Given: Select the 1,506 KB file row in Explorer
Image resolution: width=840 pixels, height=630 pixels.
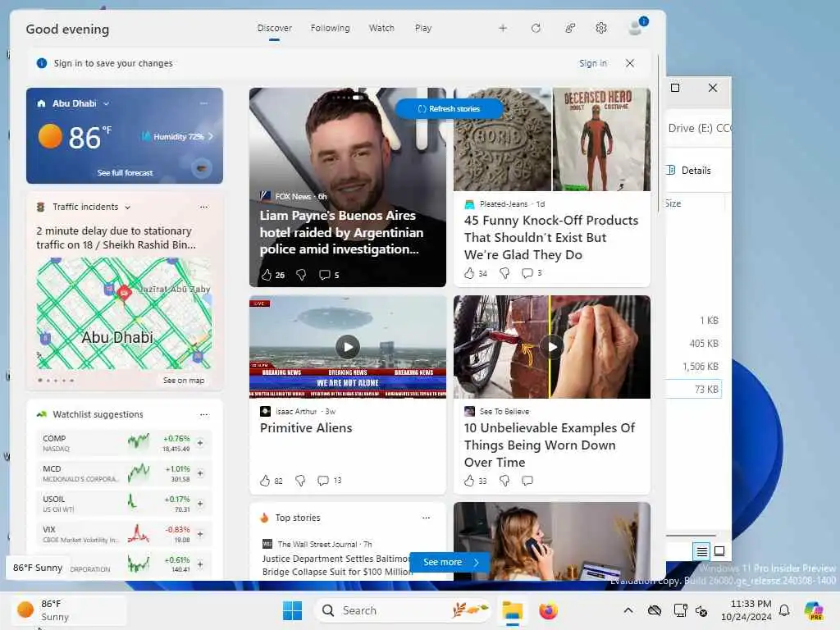Looking at the screenshot, I should [x=694, y=367].
